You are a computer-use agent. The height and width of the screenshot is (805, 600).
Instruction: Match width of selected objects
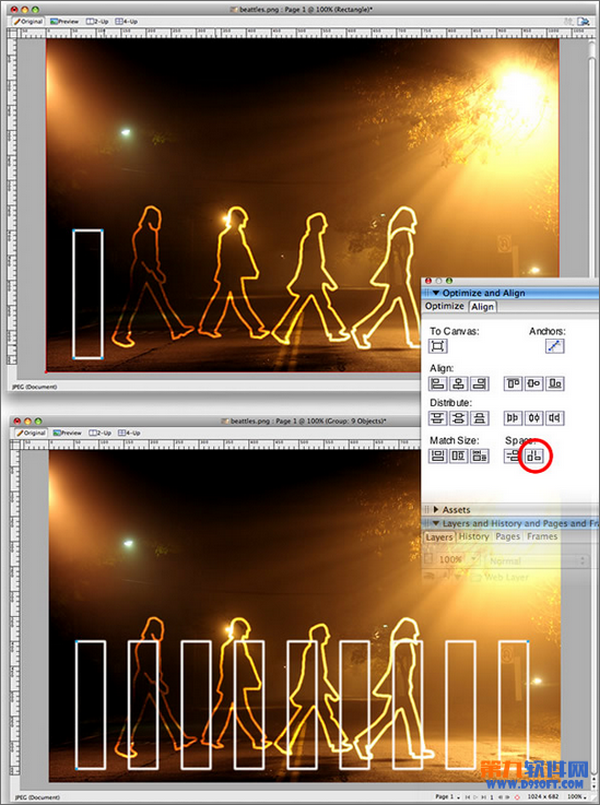(438, 456)
